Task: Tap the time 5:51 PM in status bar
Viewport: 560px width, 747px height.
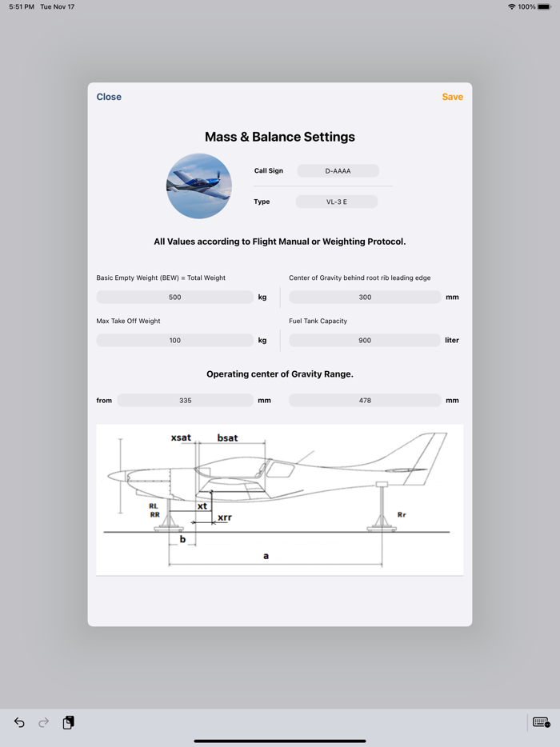Action: point(22,6)
